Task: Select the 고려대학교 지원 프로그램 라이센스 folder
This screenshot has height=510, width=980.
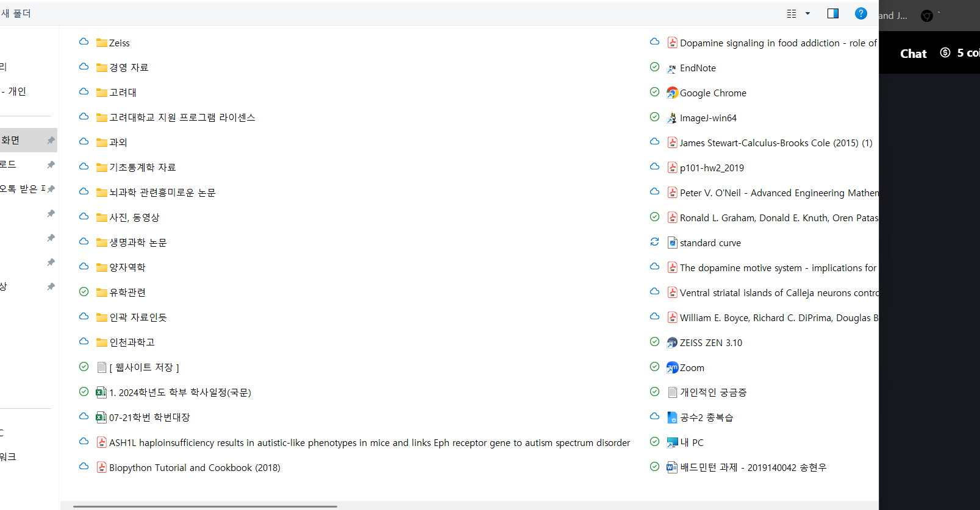Action: [182, 118]
